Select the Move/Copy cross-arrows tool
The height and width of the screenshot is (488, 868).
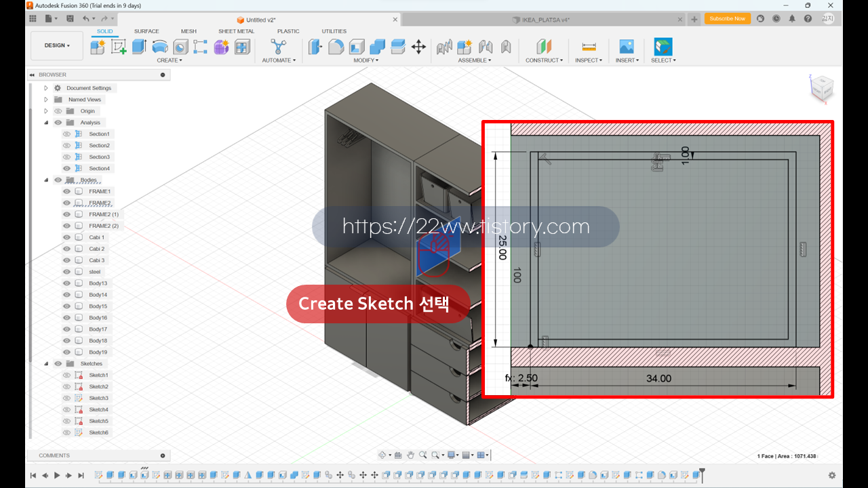coord(418,47)
